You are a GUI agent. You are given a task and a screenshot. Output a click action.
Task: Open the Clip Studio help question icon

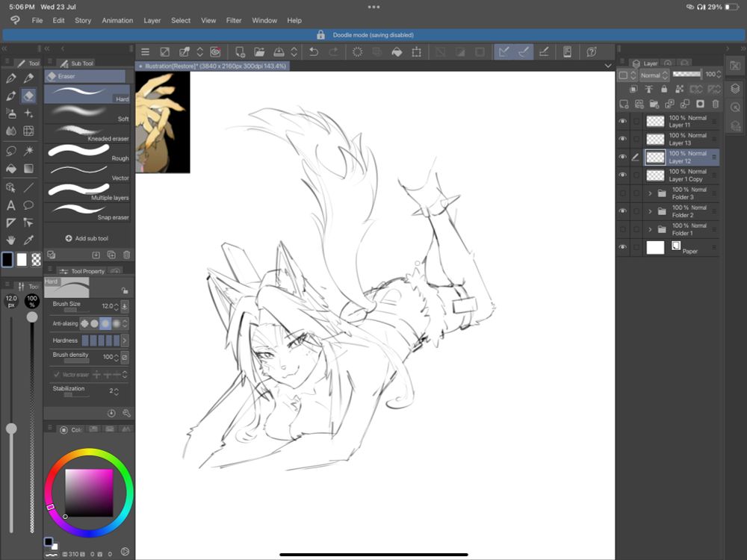click(592, 52)
